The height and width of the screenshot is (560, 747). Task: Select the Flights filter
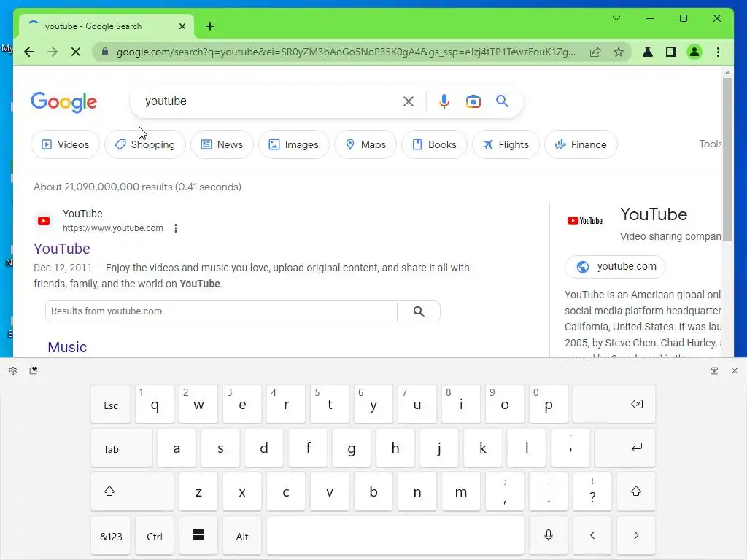pos(506,145)
